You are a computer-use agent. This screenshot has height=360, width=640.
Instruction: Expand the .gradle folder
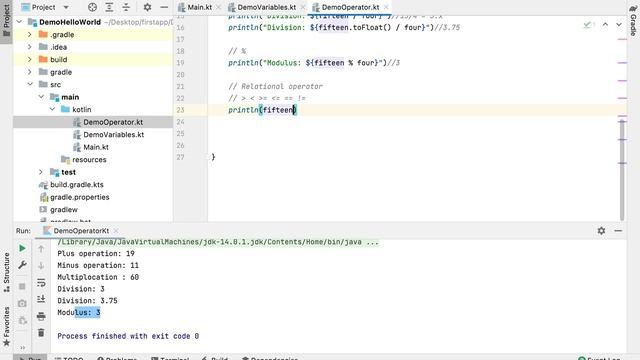[30, 35]
